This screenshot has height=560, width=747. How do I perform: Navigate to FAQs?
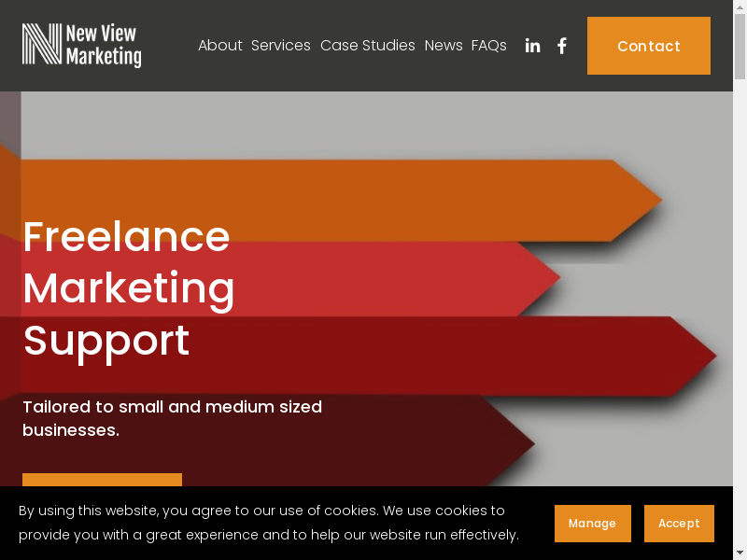click(x=488, y=46)
